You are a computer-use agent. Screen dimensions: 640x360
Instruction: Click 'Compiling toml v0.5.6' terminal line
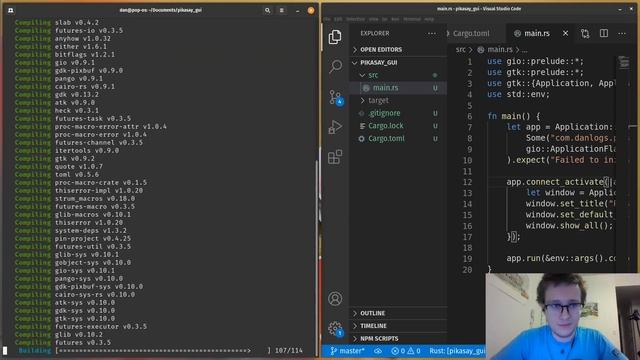click(x=57, y=174)
